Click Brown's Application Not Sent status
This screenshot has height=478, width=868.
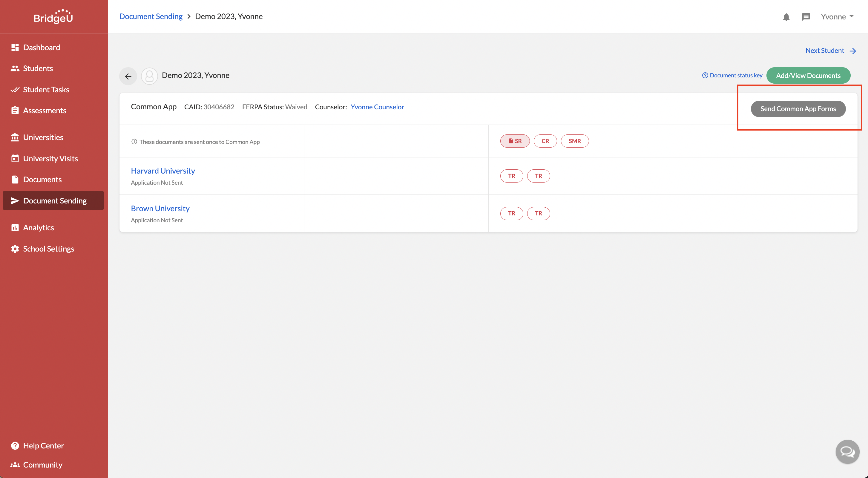tap(157, 220)
